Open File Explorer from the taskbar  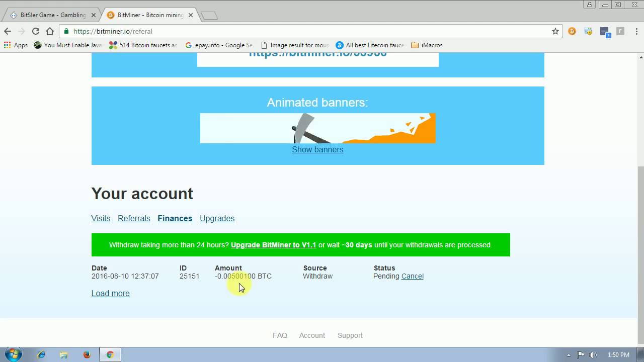64,354
